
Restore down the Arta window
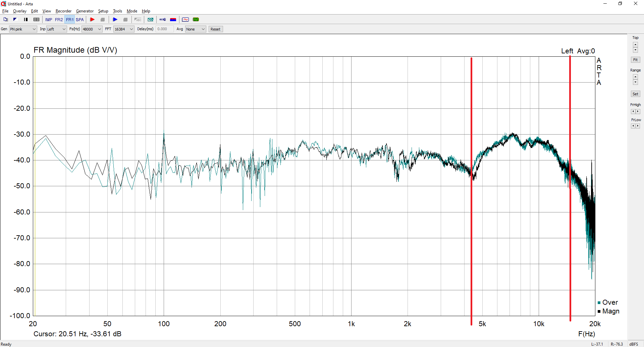(620, 4)
